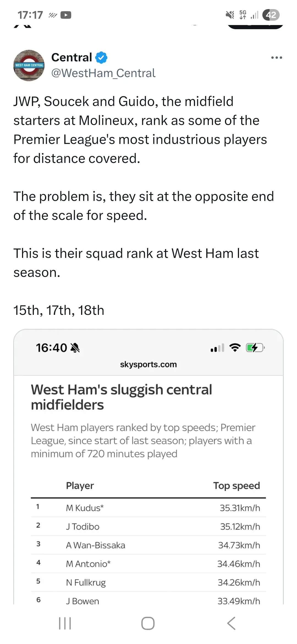Image resolution: width=297 pixels, height=644 pixels.
Task: Open image at the sluggish central midfielders headline
Action: (x=121, y=397)
